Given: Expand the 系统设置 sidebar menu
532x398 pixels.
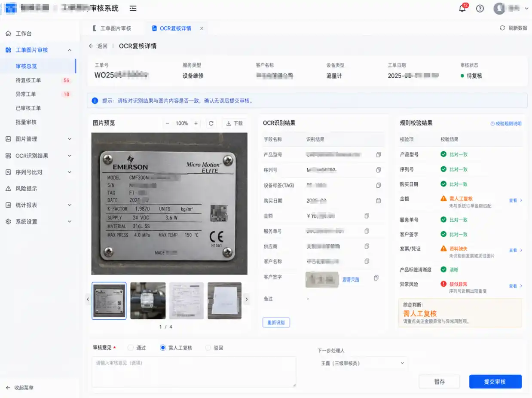Looking at the screenshot, I should 70,222.
